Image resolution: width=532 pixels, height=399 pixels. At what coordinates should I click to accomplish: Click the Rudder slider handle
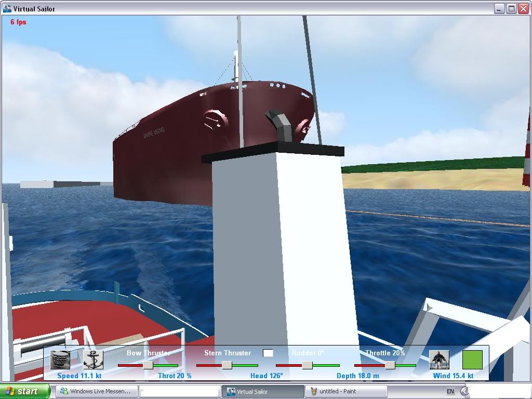coord(308,365)
